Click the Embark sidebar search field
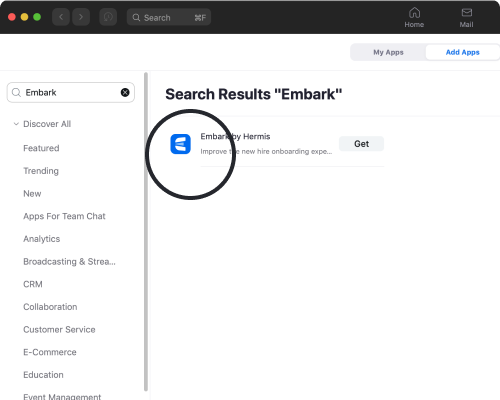Viewport: 500px width, 400px height. pos(71,92)
